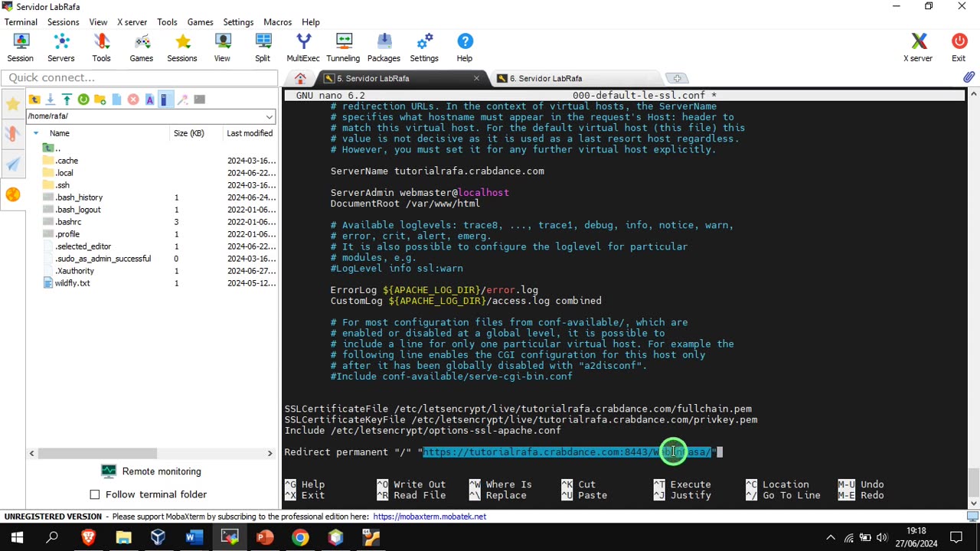The width and height of the screenshot is (980, 551).
Task: Open the Settings gear toolbar icon
Action: coord(424,47)
